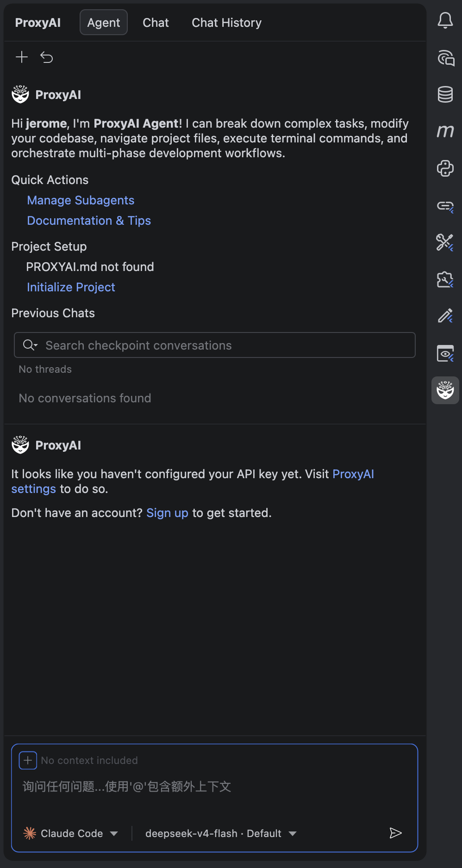Start a new chat with plus icon

[22, 57]
